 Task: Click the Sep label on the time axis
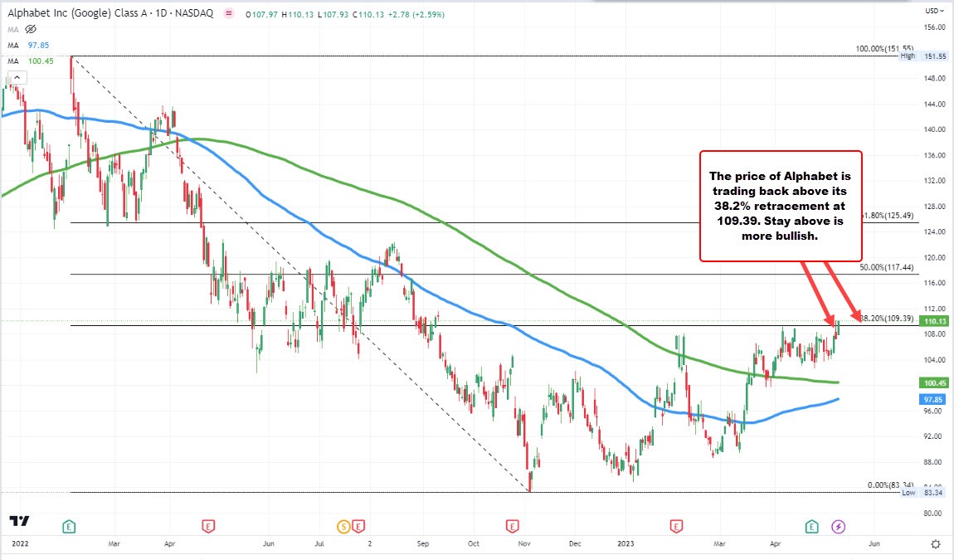click(x=423, y=543)
